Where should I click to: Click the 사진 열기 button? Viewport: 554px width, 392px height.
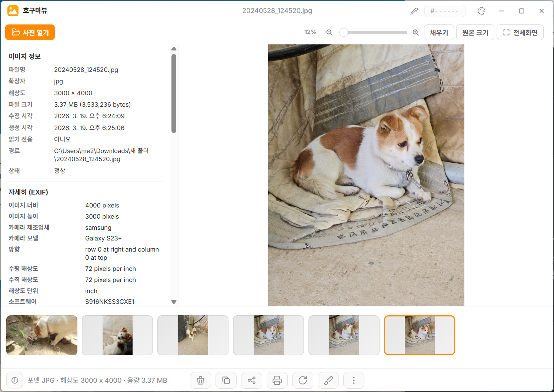click(x=30, y=32)
